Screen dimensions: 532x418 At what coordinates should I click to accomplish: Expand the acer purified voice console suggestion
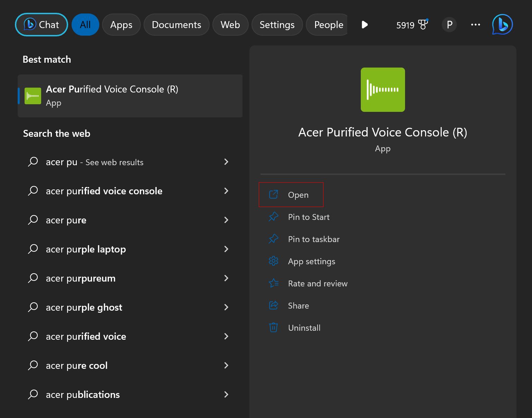pyautogui.click(x=226, y=191)
